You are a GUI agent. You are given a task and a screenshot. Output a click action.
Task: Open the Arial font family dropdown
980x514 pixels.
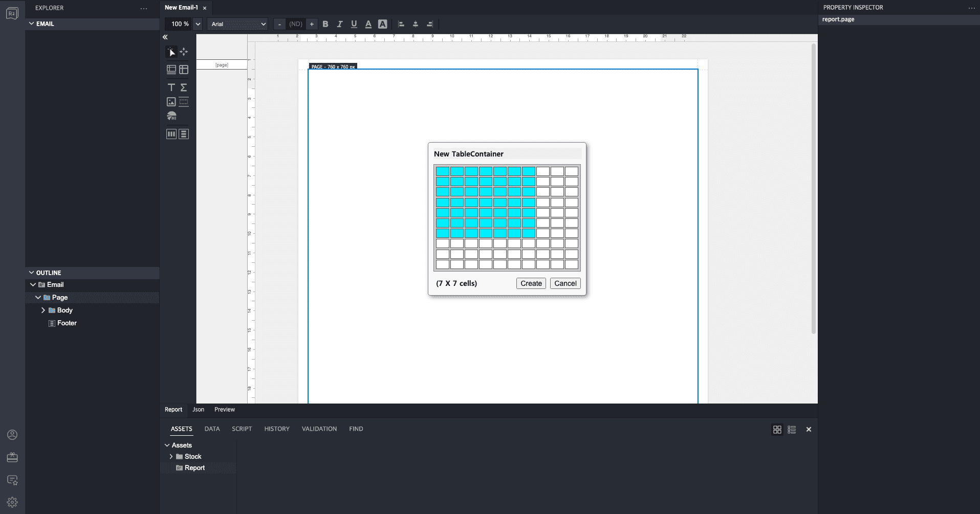(x=238, y=24)
